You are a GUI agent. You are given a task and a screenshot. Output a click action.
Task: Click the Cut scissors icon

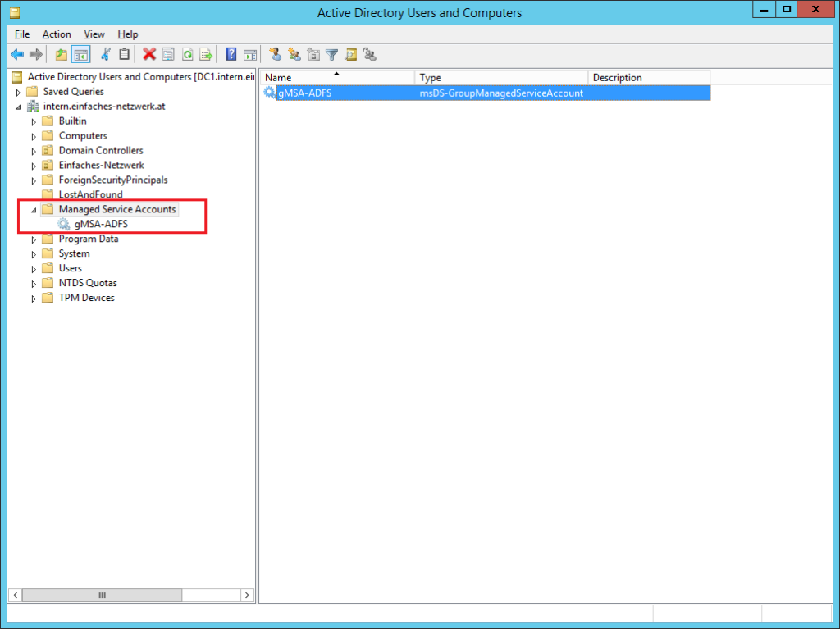pos(106,54)
